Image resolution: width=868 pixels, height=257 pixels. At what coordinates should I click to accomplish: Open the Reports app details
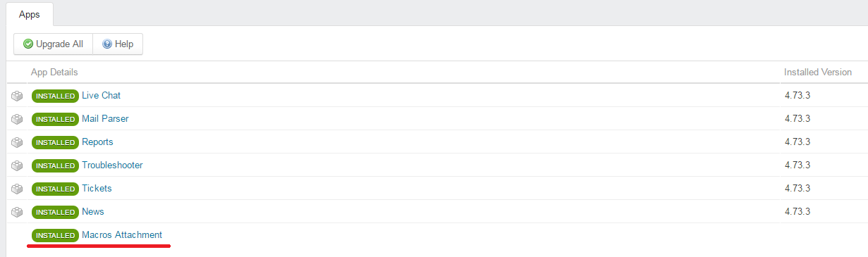pyautogui.click(x=97, y=142)
